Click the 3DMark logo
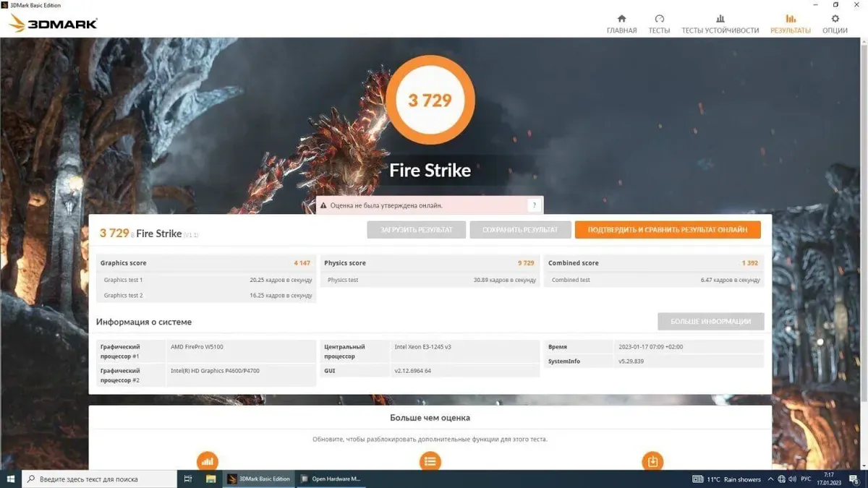868x488 pixels. tap(54, 23)
